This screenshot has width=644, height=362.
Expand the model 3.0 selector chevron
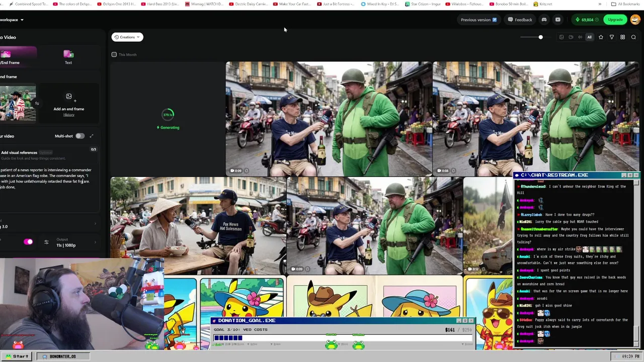click(96, 224)
